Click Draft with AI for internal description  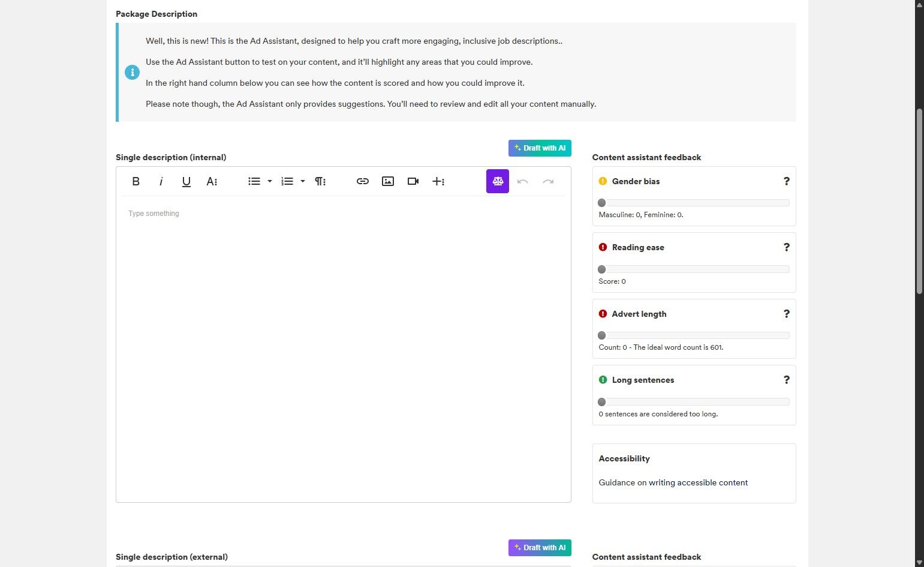point(540,148)
